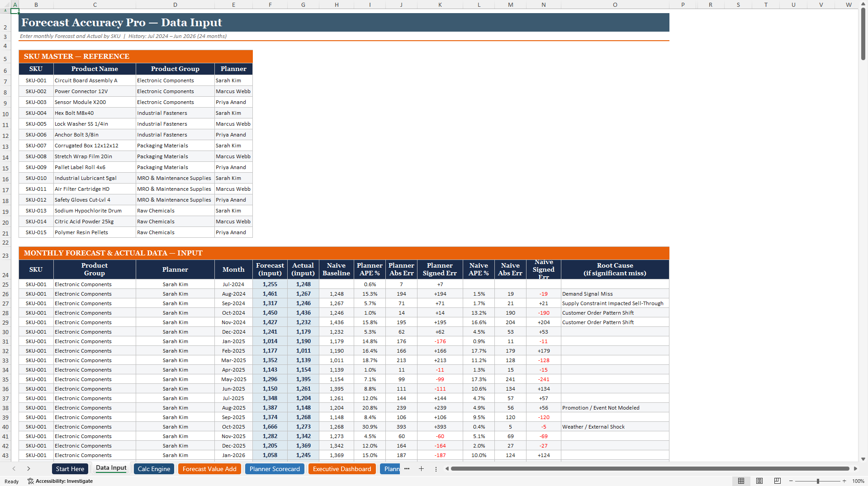868x486 pixels.
Task: Open the Planner Scorecard sheet tab
Action: 275,469
